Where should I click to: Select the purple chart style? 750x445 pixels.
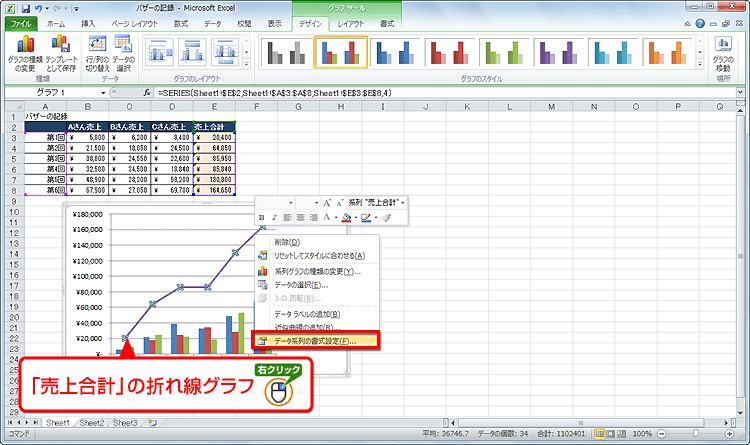tap(559, 52)
